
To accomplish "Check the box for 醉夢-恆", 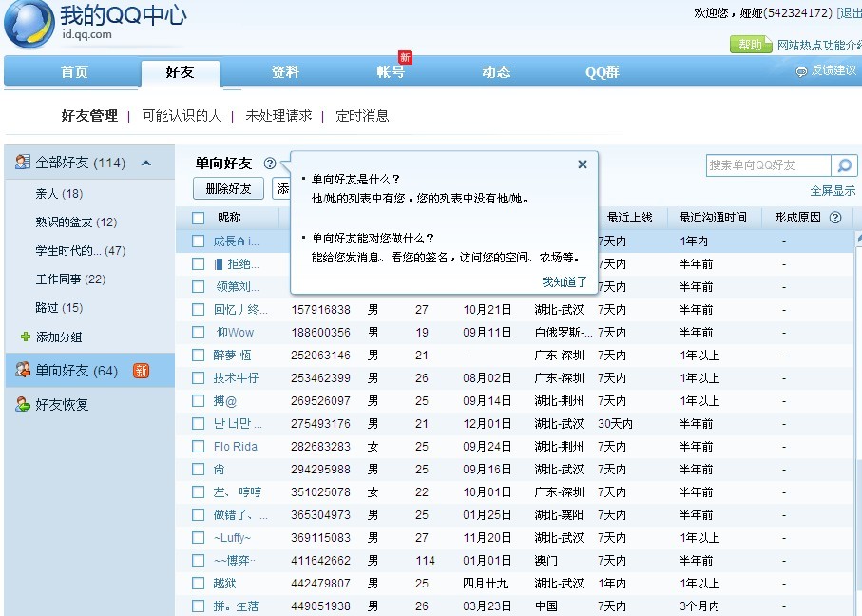I will (199, 356).
